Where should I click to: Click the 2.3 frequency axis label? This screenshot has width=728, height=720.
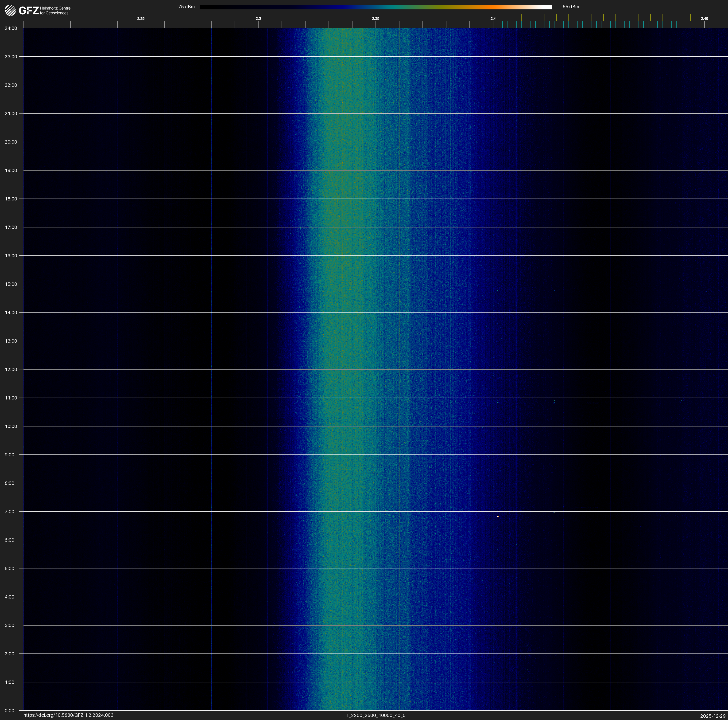(258, 19)
